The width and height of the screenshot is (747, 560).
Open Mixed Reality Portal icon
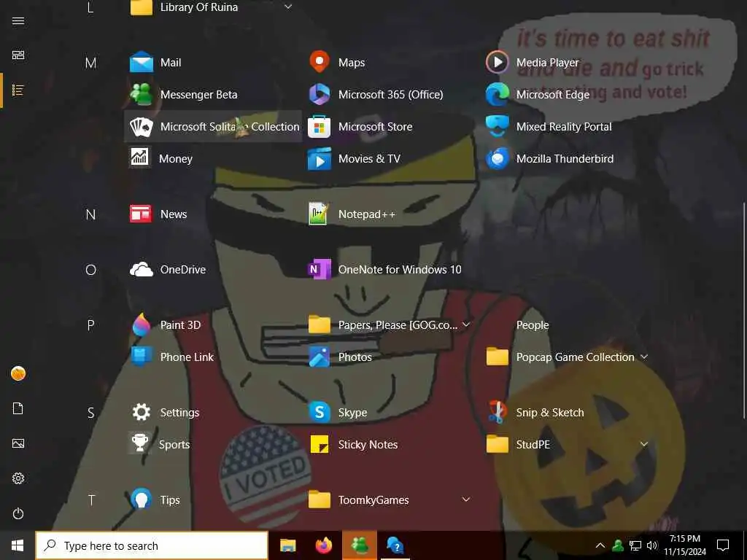click(x=497, y=127)
